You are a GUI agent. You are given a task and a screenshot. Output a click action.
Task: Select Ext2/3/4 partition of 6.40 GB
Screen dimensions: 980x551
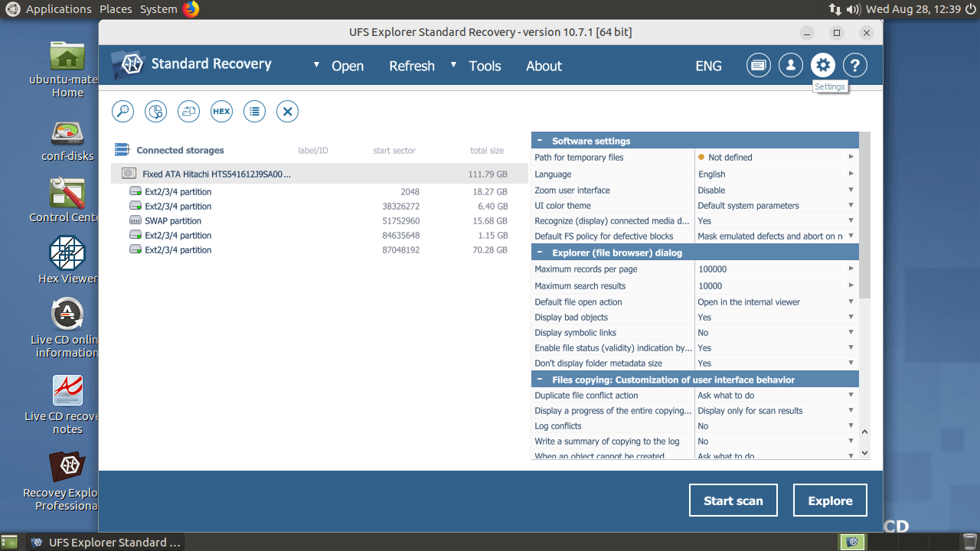pos(319,206)
